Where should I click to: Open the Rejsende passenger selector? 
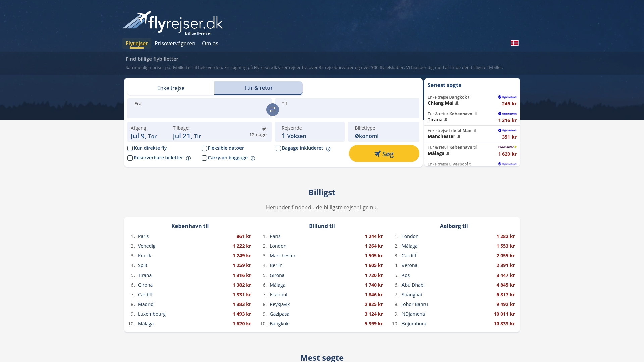(x=310, y=132)
